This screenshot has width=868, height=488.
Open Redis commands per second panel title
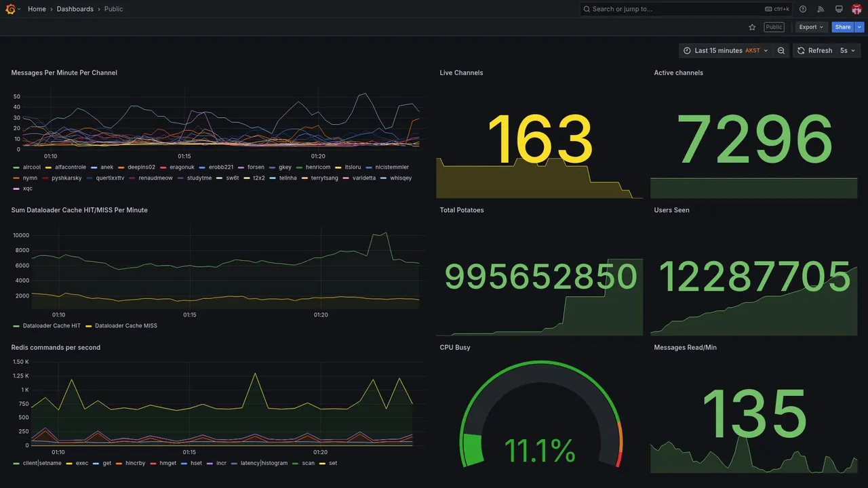point(56,347)
